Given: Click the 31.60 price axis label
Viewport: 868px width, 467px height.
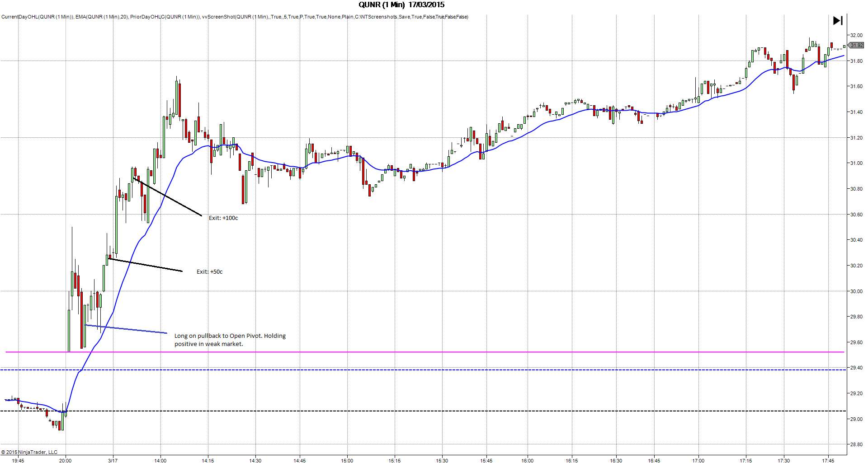Looking at the screenshot, I should tap(856, 86).
